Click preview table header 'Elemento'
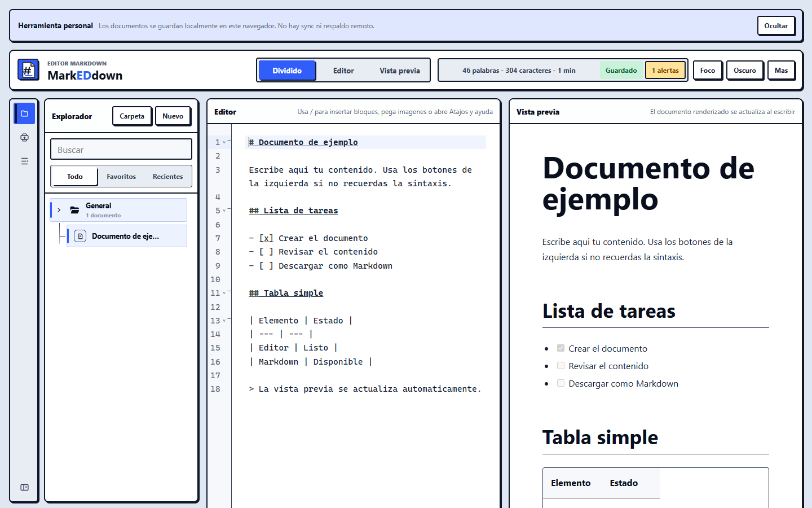Viewport: 812px width, 508px height. pyautogui.click(x=571, y=483)
